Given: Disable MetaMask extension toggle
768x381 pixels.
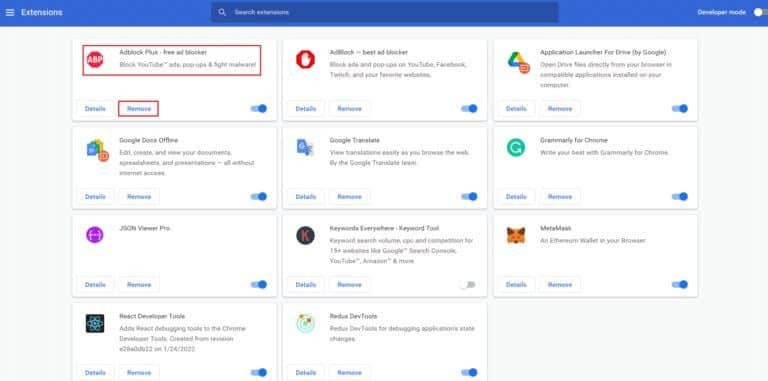Looking at the screenshot, I should [679, 285].
